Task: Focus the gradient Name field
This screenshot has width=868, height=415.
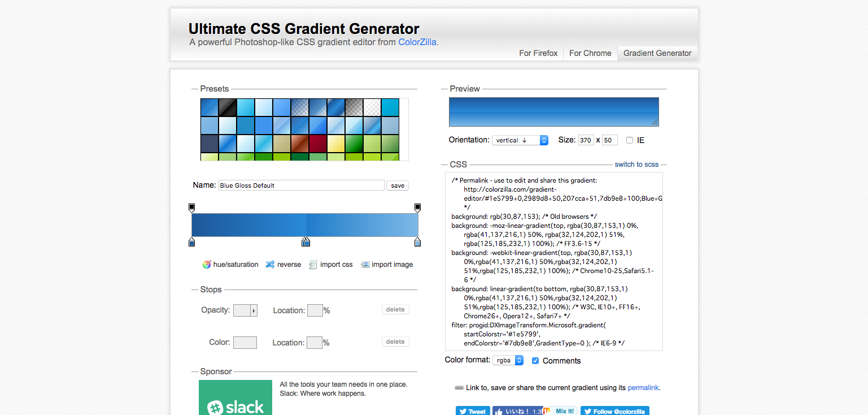Action: point(302,185)
